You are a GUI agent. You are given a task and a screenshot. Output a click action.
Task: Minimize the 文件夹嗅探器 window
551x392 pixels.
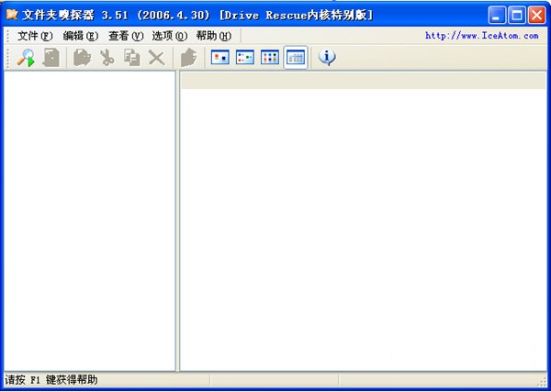tap(497, 16)
